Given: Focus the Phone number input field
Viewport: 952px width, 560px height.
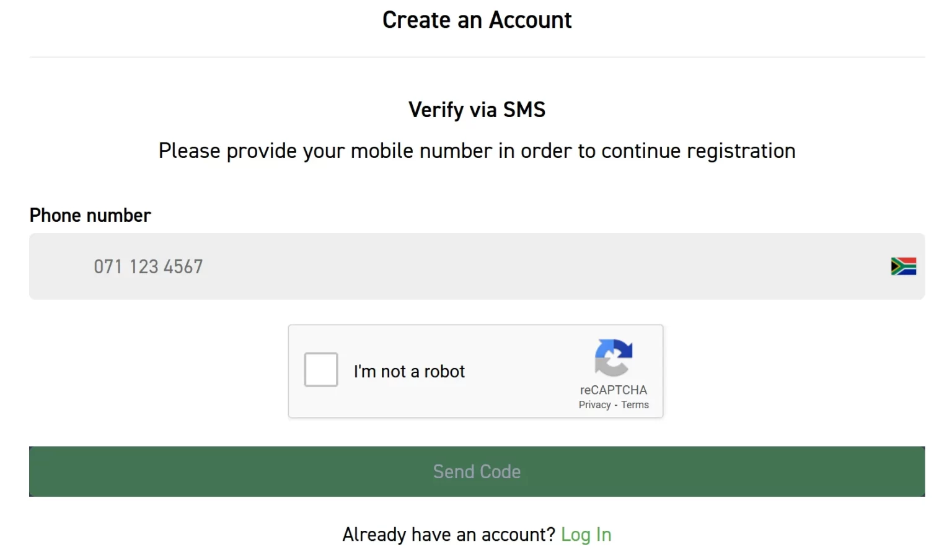Looking at the screenshot, I should [x=477, y=266].
